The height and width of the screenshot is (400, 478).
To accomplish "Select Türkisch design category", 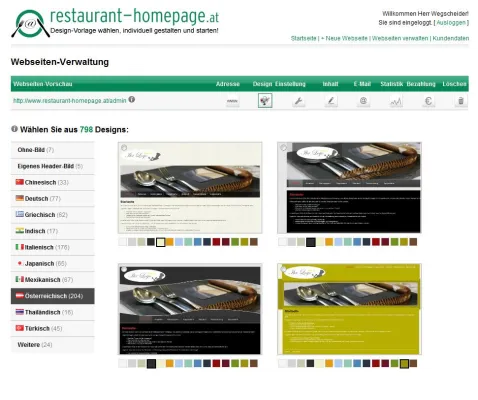I will [x=53, y=328].
